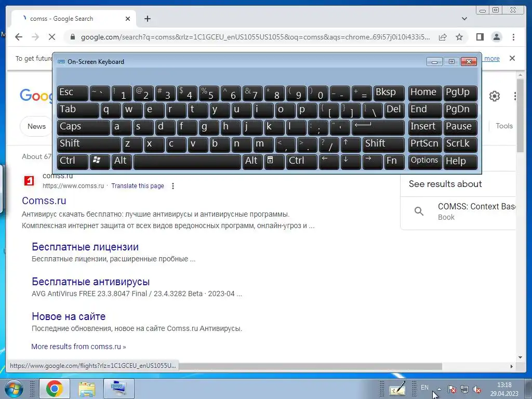This screenshot has height=399, width=532.
Task: Open EN language indicator in taskbar
Action: click(424, 388)
